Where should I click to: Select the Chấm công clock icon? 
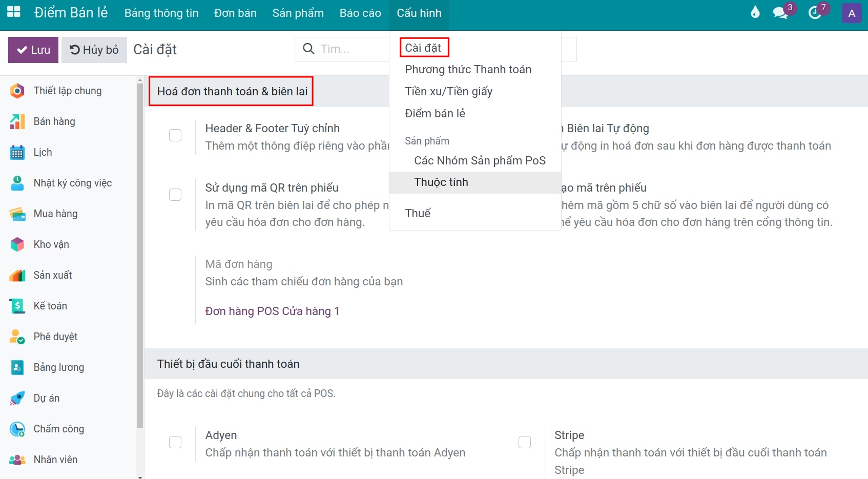17,429
